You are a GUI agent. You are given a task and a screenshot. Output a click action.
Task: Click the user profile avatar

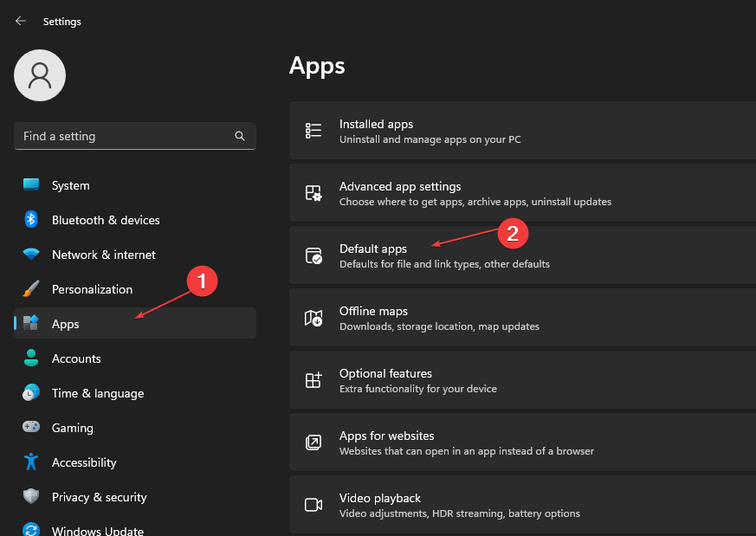point(39,75)
